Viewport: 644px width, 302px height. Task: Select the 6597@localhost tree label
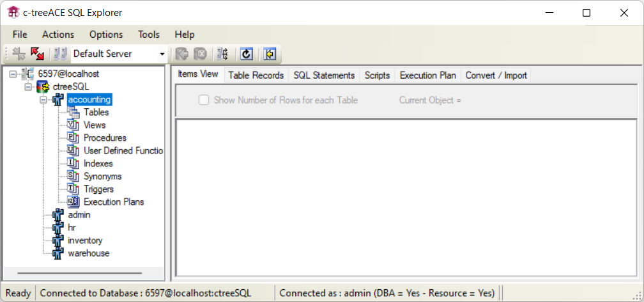pos(68,74)
